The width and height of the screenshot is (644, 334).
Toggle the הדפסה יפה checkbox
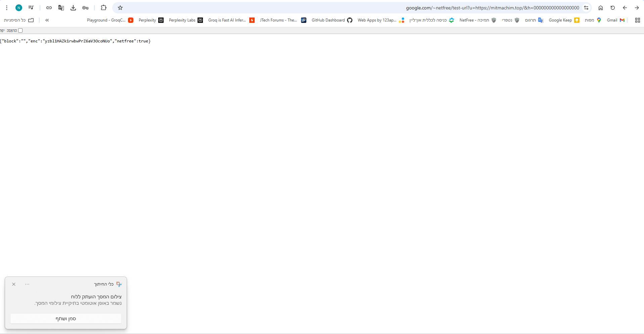20,30
